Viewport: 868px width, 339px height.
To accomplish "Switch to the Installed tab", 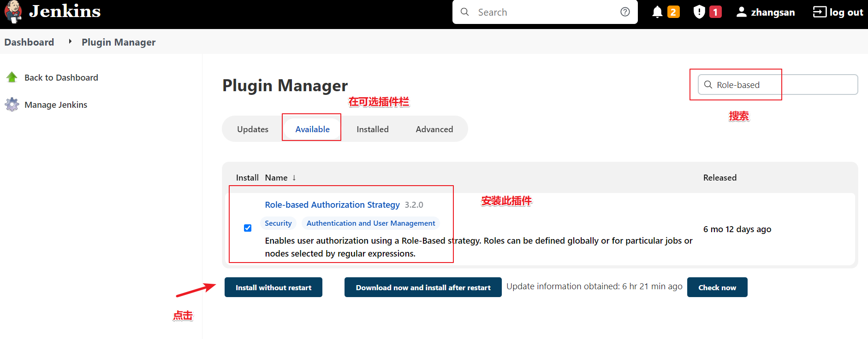I will [x=373, y=129].
